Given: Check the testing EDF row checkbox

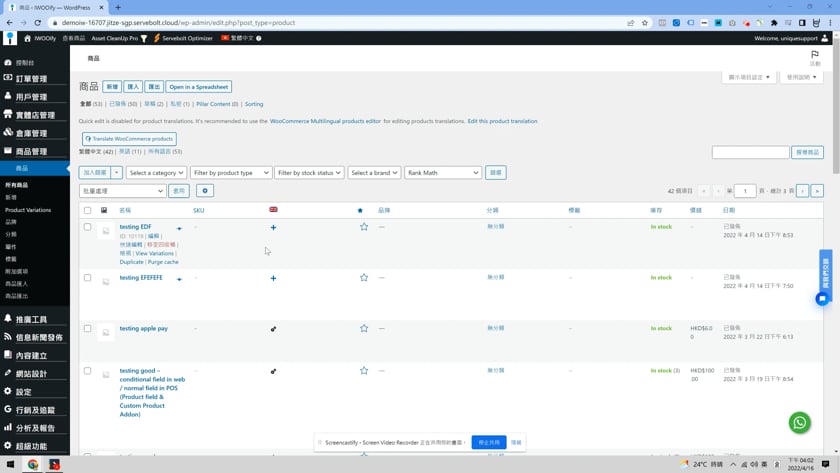Looking at the screenshot, I should click(87, 227).
